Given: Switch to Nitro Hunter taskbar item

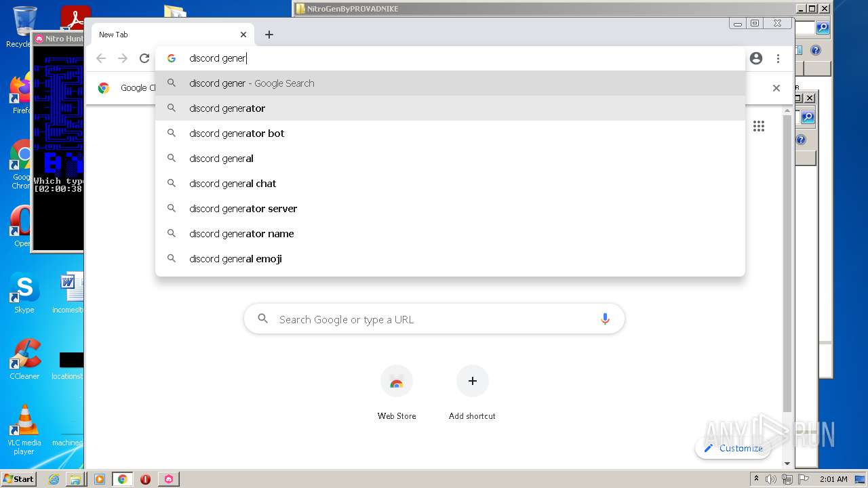Looking at the screenshot, I should [x=168, y=479].
